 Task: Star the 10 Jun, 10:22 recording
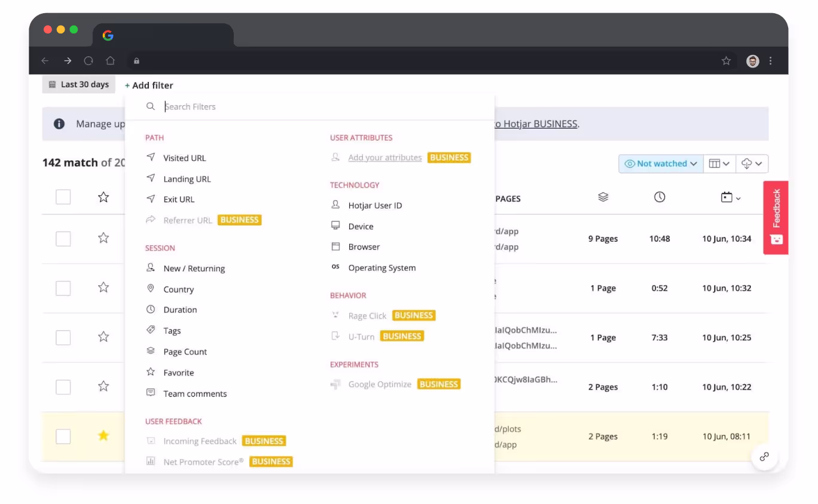103,386
